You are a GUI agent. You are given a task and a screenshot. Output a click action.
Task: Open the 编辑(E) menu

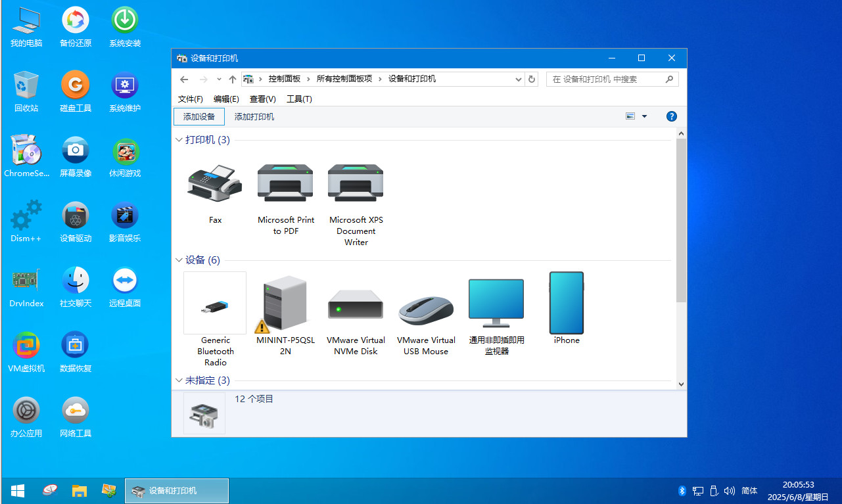click(226, 99)
